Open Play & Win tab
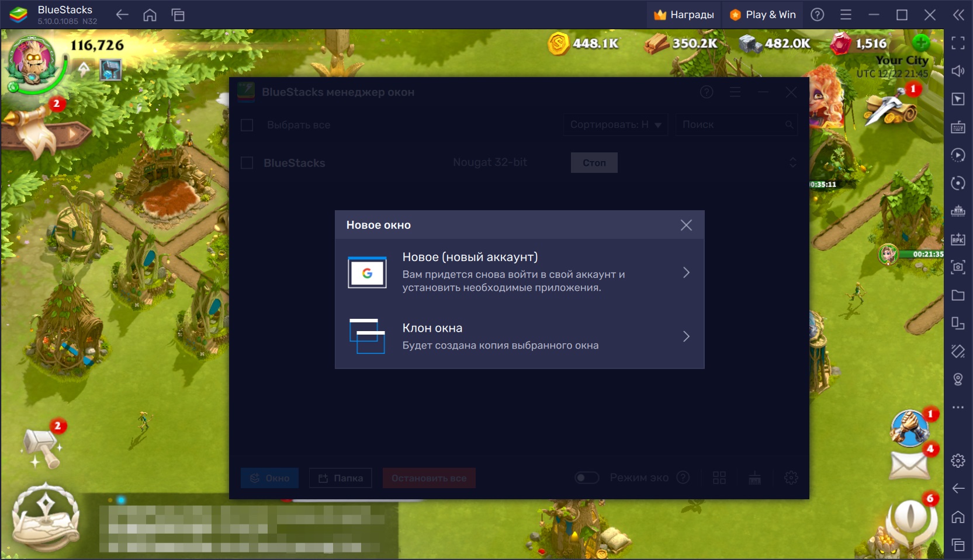The height and width of the screenshot is (560, 973). coord(763,15)
